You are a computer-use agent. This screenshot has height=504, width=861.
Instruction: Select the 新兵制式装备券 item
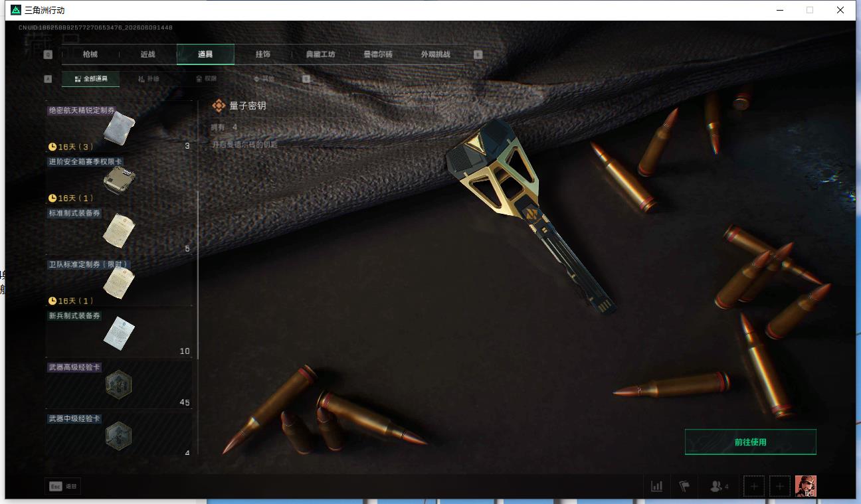pos(119,332)
